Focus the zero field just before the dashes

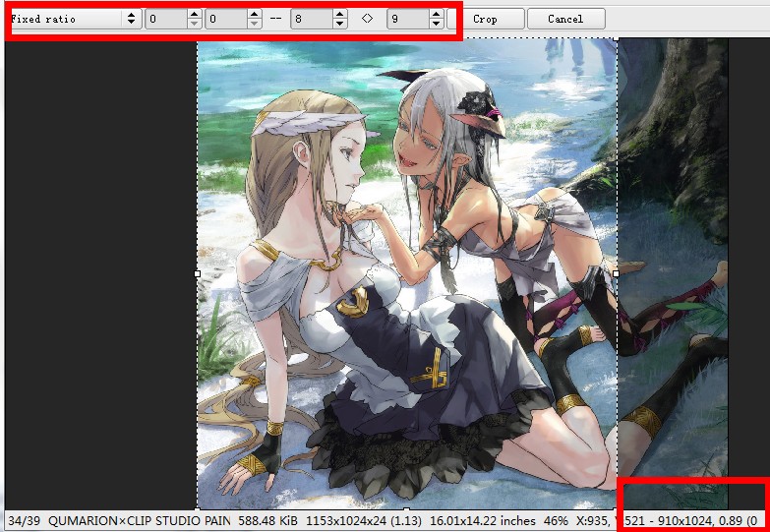(226, 19)
